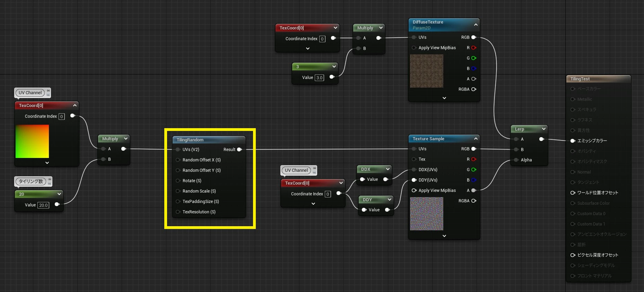The height and width of the screenshot is (292, 644).
Task: Click the ワールド位置オフセット input pin
Action: (x=573, y=193)
